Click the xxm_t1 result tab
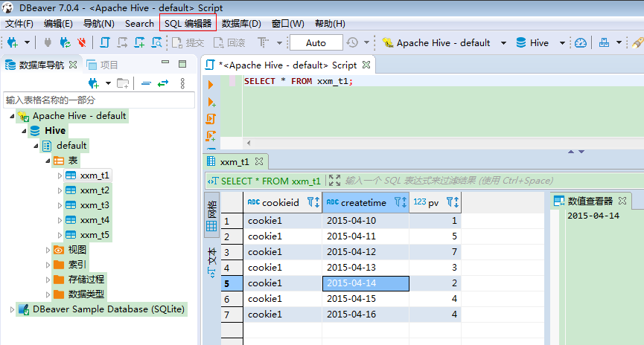The image size is (644, 345). [x=235, y=162]
